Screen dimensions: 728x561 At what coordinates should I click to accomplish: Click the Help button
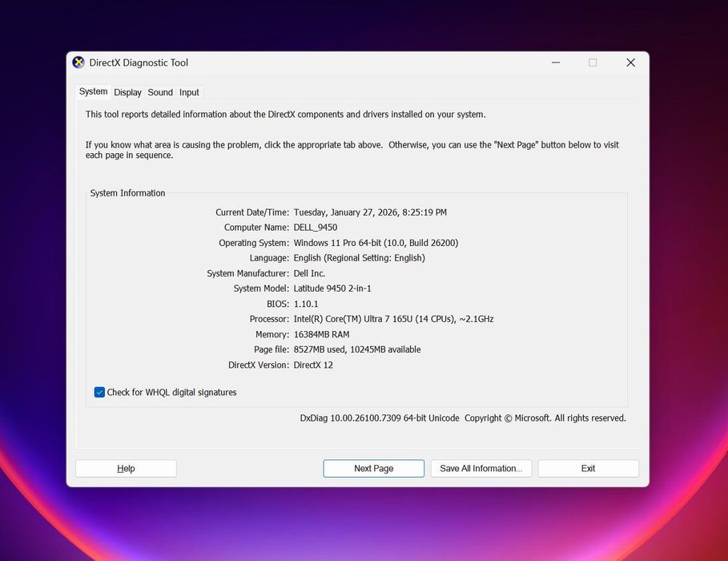pos(126,469)
